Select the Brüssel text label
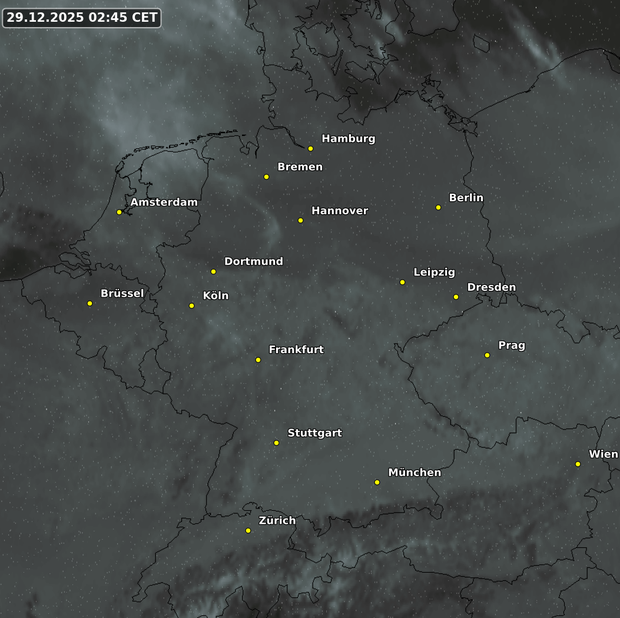Image resolution: width=620 pixels, height=618 pixels. tap(122, 294)
